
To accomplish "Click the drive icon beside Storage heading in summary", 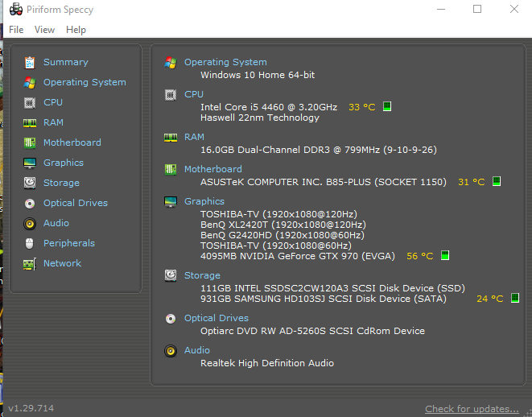I will coord(171,275).
